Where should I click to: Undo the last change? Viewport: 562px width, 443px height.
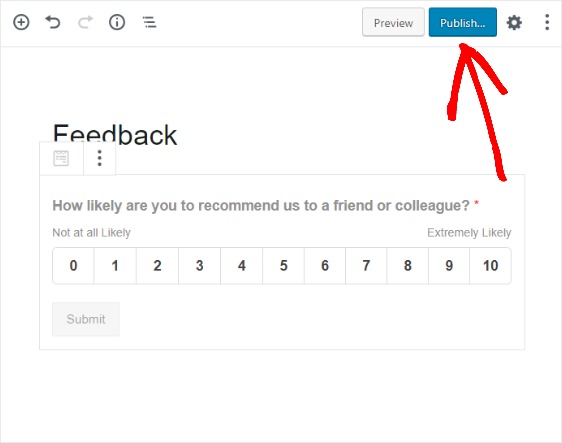(x=53, y=22)
